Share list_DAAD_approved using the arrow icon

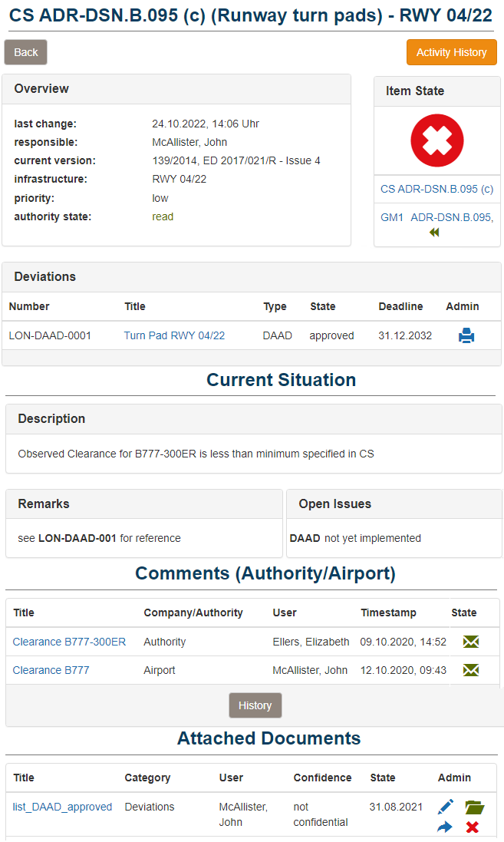click(x=446, y=827)
